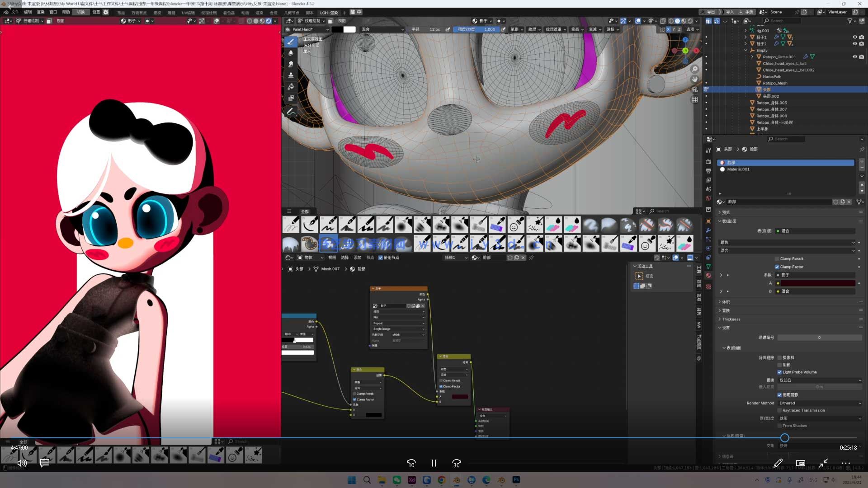Select the Material.001 material slot
Screen dimensions: 868x488
click(x=738, y=169)
